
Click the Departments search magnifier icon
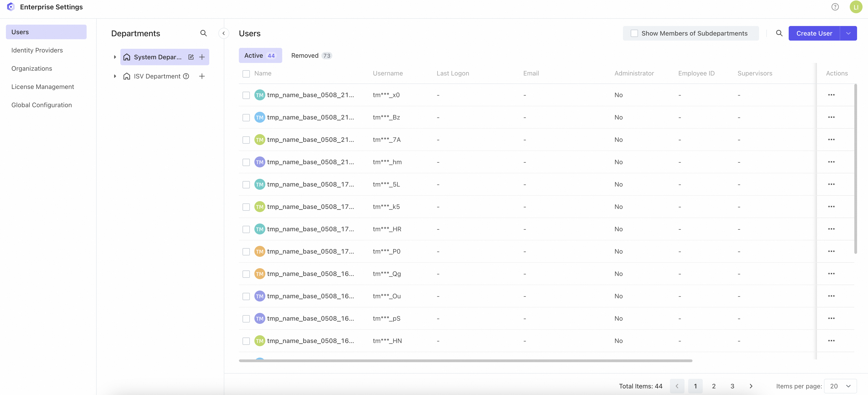click(x=203, y=33)
